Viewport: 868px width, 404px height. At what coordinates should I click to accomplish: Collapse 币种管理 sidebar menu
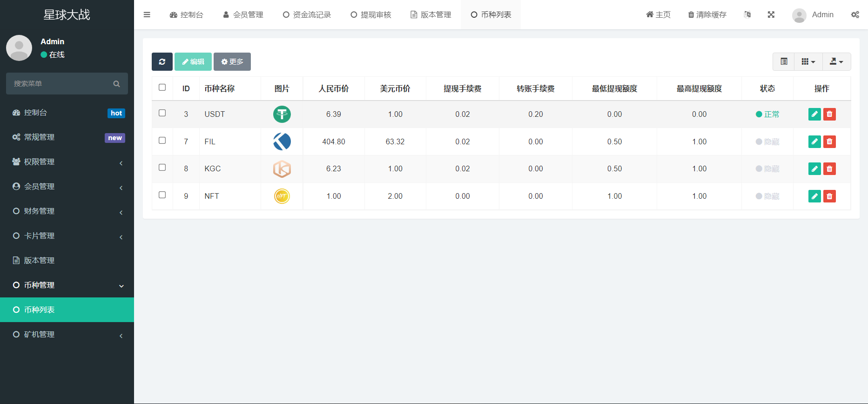click(67, 285)
